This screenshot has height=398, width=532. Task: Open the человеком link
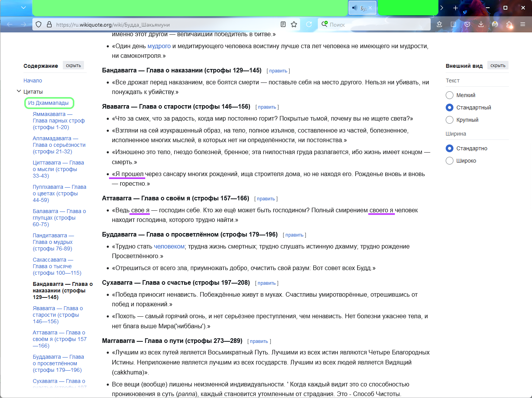169,246
